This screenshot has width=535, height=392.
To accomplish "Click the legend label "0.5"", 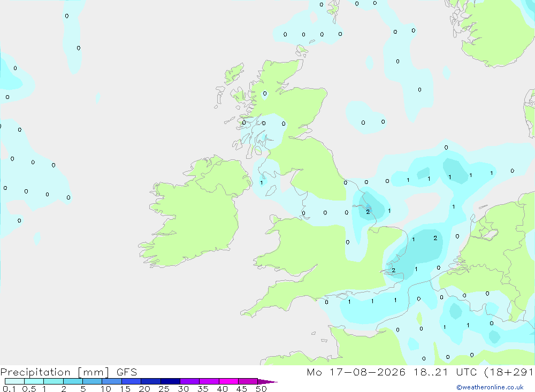I will point(29,389).
